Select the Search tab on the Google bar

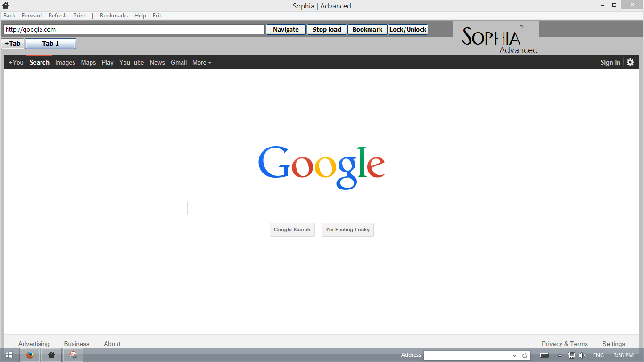click(x=39, y=62)
